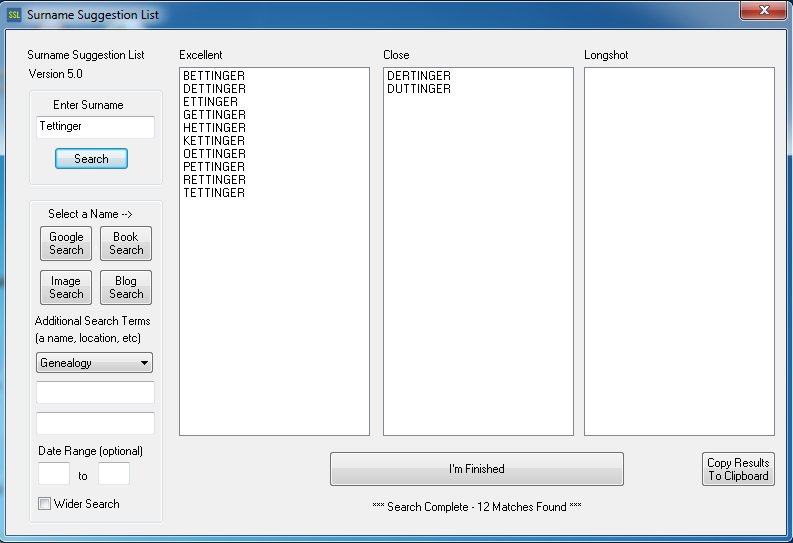Copy Results To Clipboard
Screen dimensions: 793x543
point(738,469)
